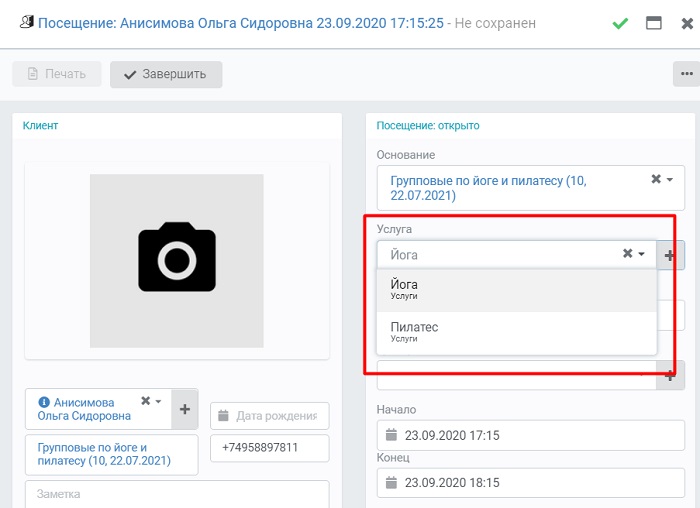The height and width of the screenshot is (508, 700).
Task: Click the plus button next to the client field
Action: coord(185,409)
